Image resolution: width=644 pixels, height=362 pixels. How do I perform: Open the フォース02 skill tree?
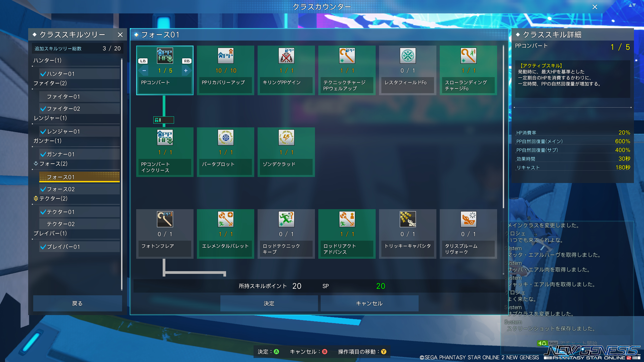(x=79, y=189)
